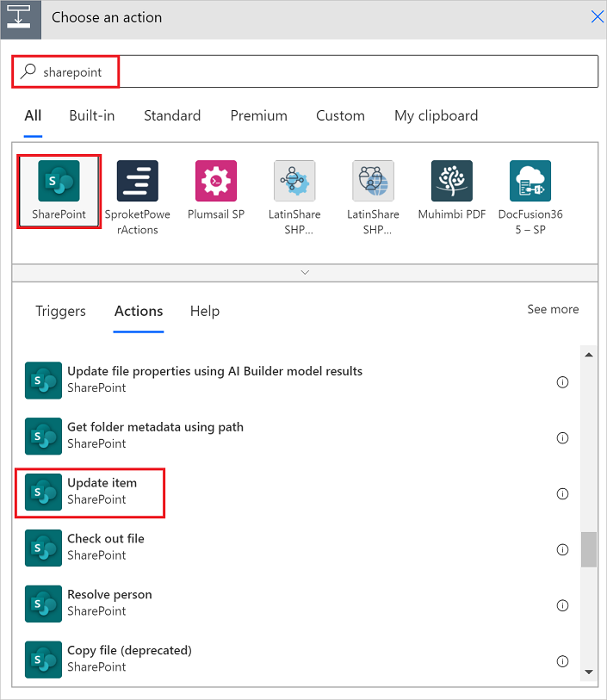Show info for Check out file action
This screenshot has height=700, width=607.
pos(562,549)
